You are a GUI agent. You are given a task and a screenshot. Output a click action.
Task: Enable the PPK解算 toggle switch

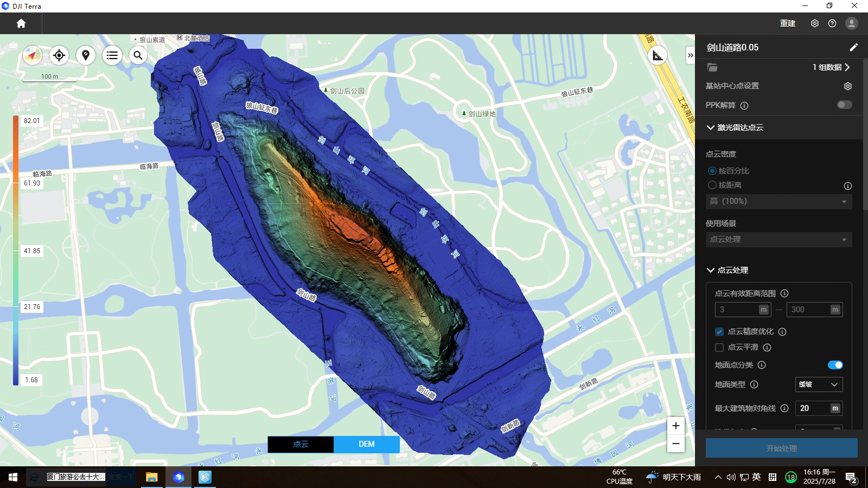844,105
